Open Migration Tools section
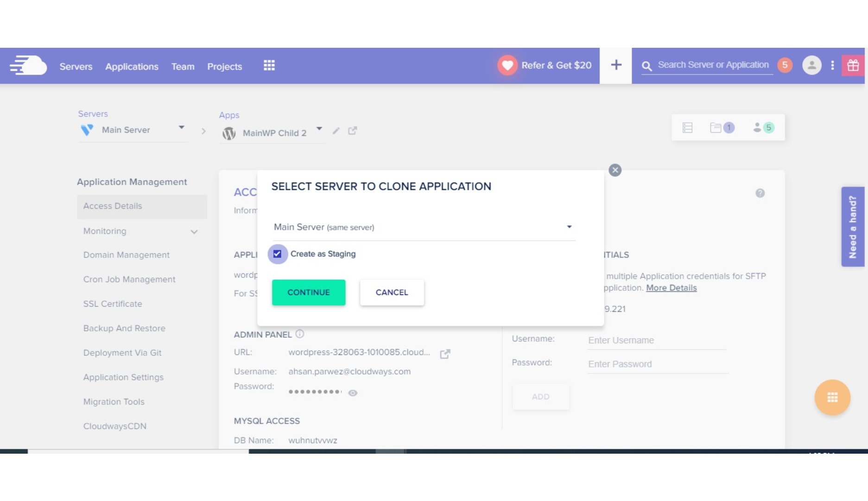This screenshot has height=501, width=868. 114,402
